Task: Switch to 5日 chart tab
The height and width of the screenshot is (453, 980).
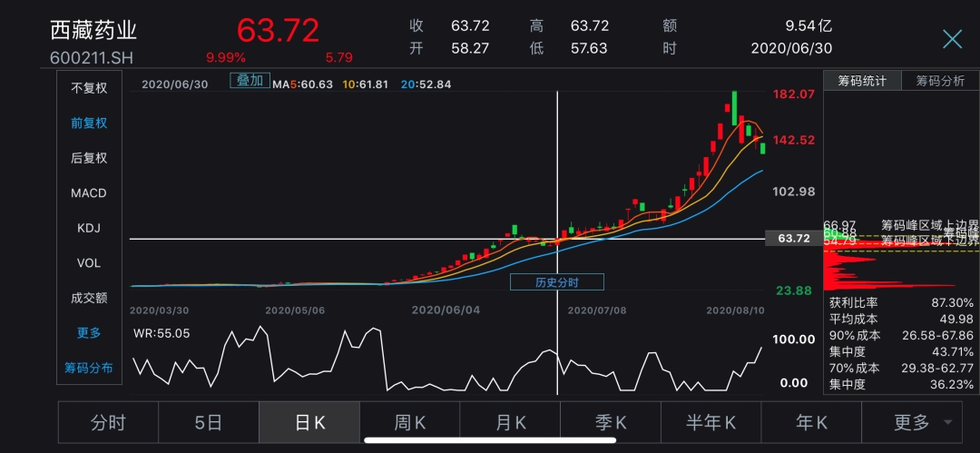Action: click(x=208, y=423)
